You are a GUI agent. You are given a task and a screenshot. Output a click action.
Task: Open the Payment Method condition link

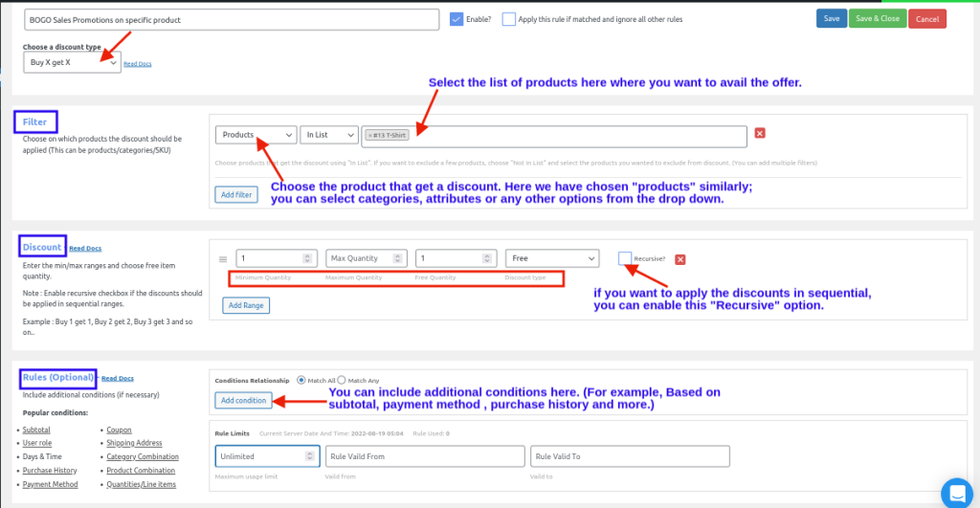coord(50,484)
